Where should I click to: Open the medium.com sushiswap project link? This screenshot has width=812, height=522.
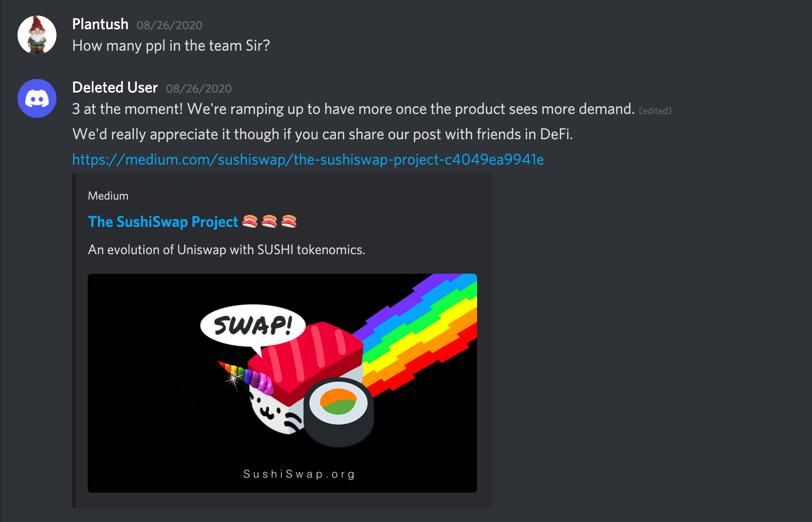tap(308, 160)
